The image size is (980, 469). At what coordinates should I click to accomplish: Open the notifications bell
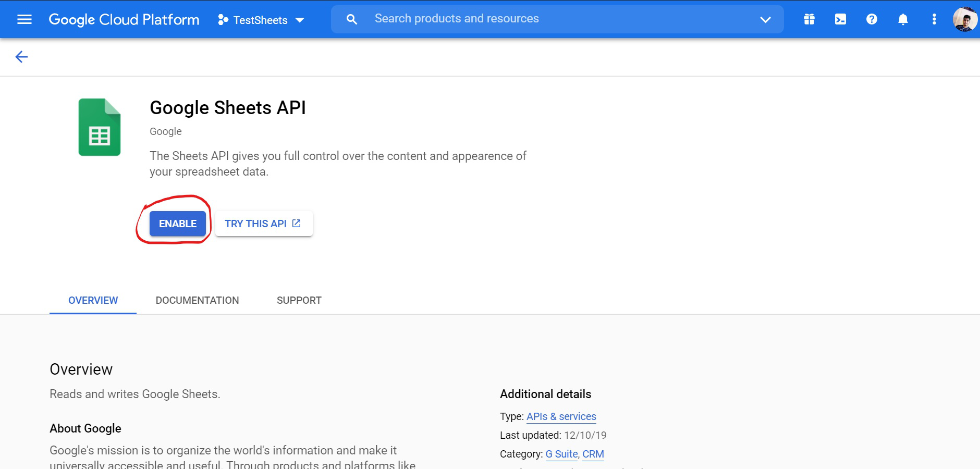pos(903,20)
